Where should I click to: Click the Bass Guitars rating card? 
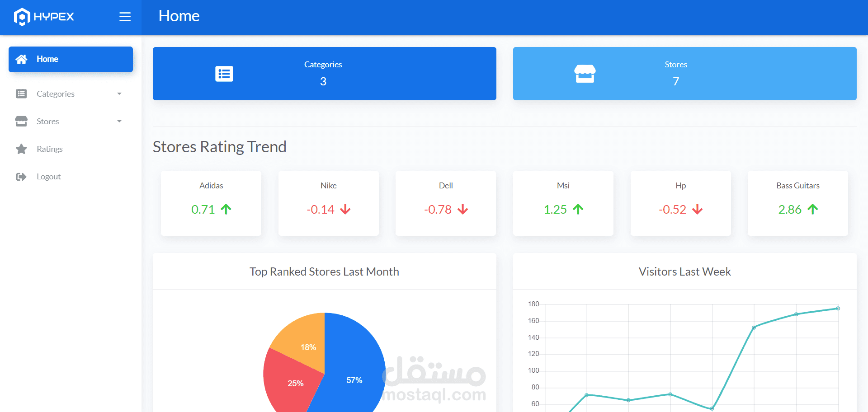point(797,203)
